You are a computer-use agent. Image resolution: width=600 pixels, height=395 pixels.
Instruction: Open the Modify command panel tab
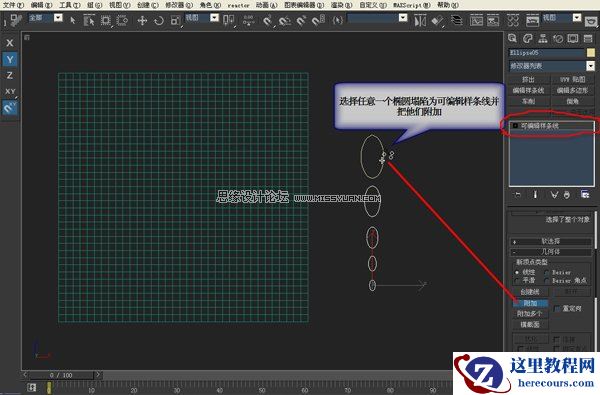tap(528, 38)
